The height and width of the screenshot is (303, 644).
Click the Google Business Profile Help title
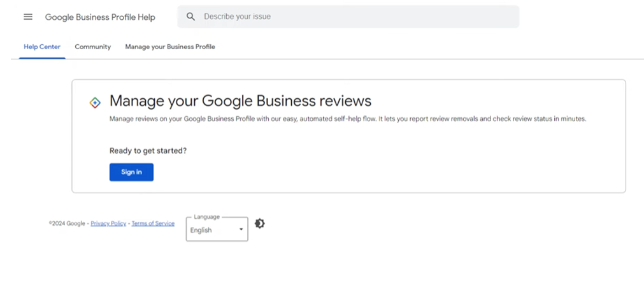point(100,17)
